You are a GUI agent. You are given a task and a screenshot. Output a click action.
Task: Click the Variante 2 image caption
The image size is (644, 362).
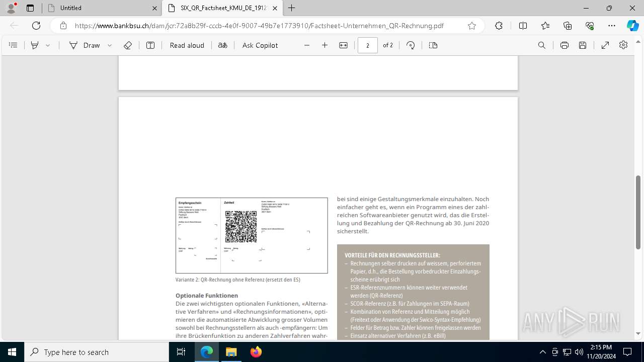(x=238, y=280)
